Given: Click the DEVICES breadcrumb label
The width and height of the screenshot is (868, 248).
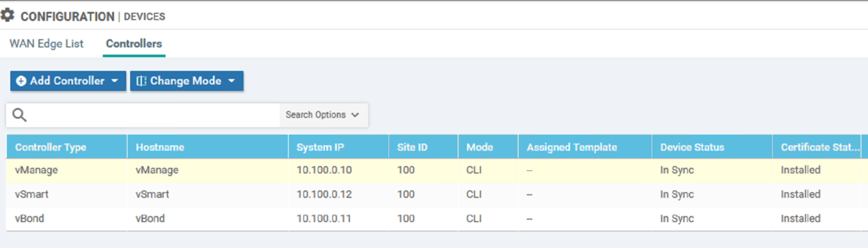Looking at the screenshot, I should pos(145,16).
